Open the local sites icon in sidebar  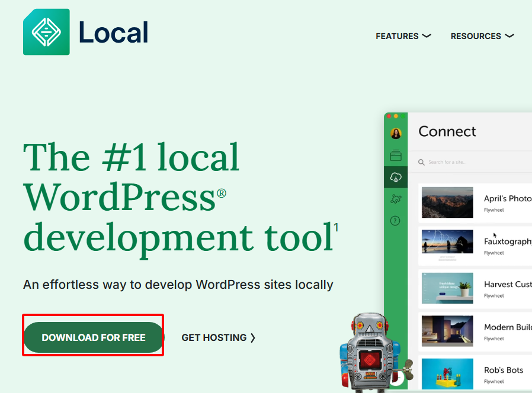click(396, 155)
